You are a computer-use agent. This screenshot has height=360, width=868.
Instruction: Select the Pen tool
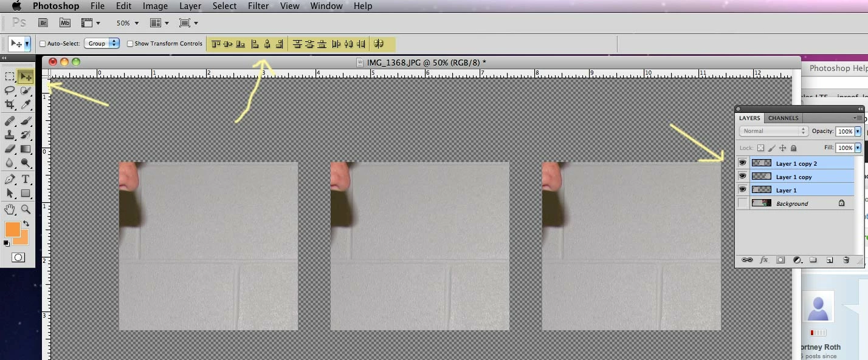[10, 179]
